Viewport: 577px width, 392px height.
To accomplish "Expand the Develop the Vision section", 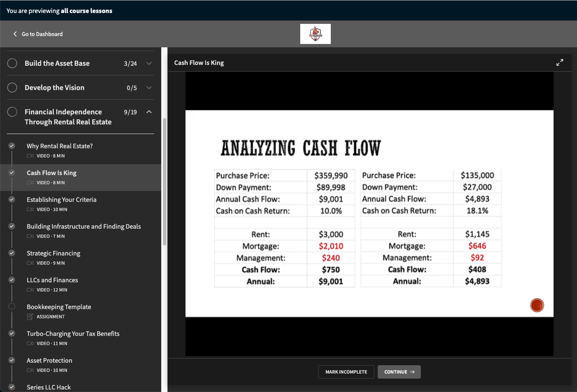I will tap(149, 88).
